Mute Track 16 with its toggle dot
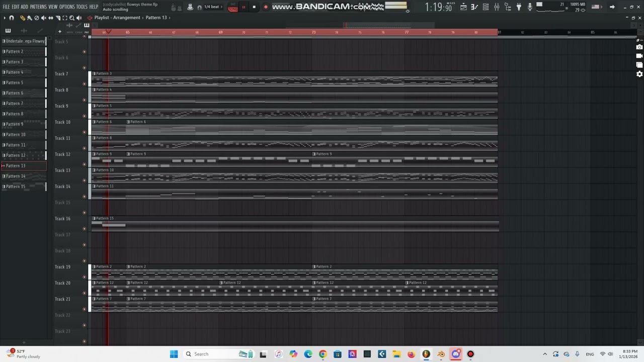Viewport: 644px width, 362px height. pos(84,229)
